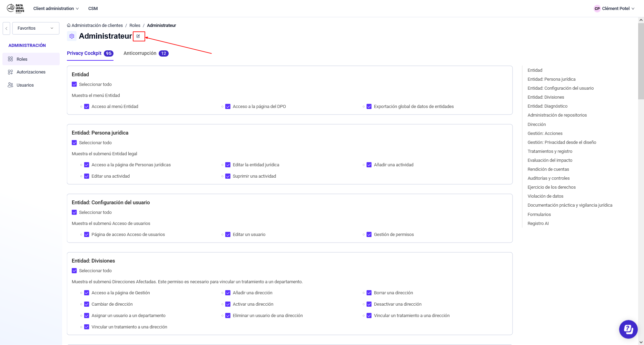
Task: Open the Favoritos dropdown
Action: coord(36,28)
